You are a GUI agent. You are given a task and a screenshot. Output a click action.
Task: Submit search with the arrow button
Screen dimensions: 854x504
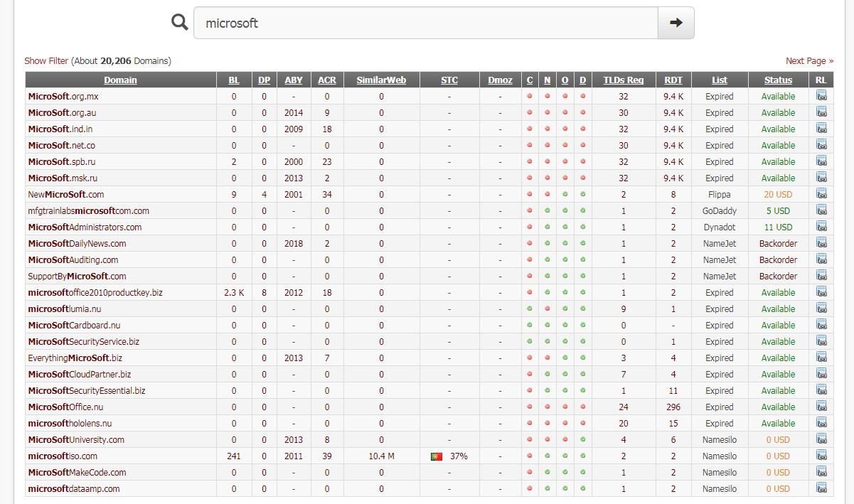click(x=676, y=23)
